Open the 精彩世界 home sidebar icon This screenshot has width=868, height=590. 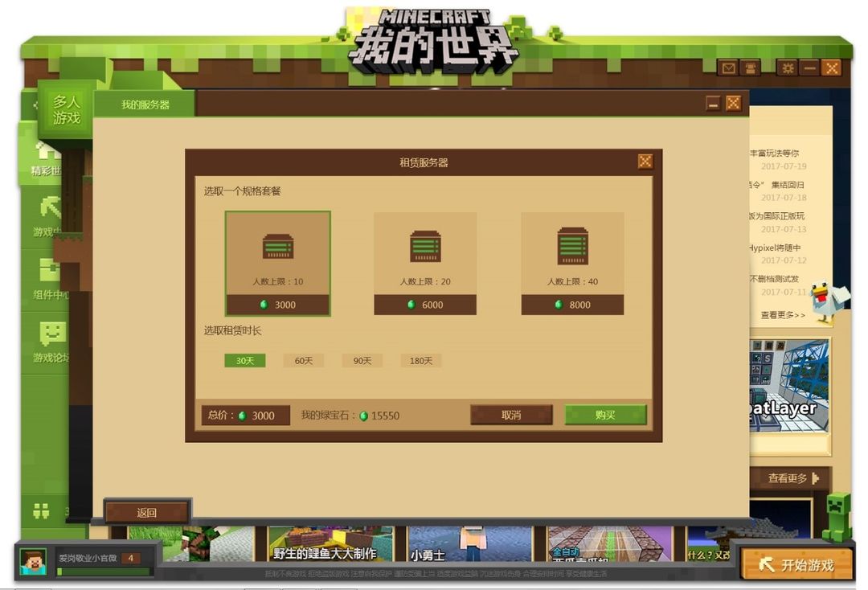47,158
